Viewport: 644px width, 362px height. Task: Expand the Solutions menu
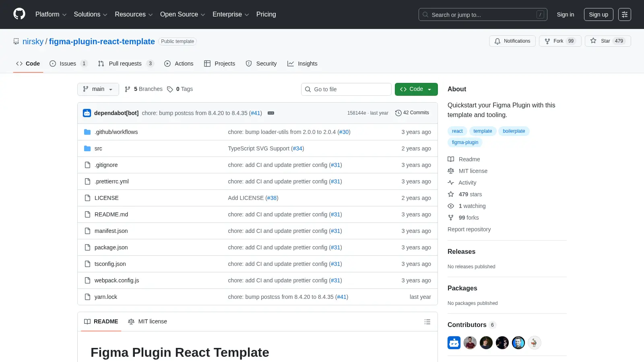91,14
